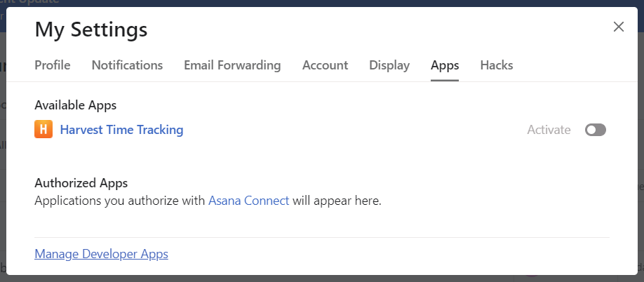Close the My Settings dialog
Image resolution: width=644 pixels, height=282 pixels.
[x=618, y=27]
